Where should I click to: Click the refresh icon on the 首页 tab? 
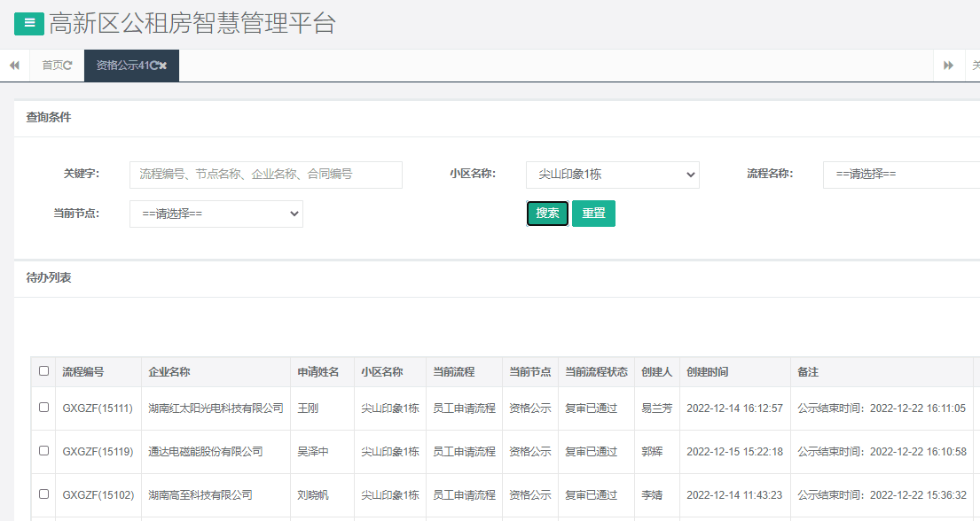[x=69, y=64]
